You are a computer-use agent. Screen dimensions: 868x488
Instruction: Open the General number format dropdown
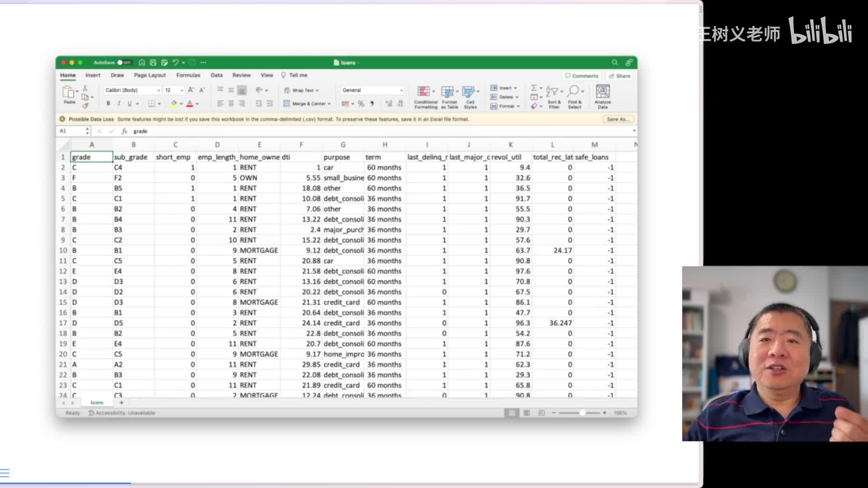[401, 90]
